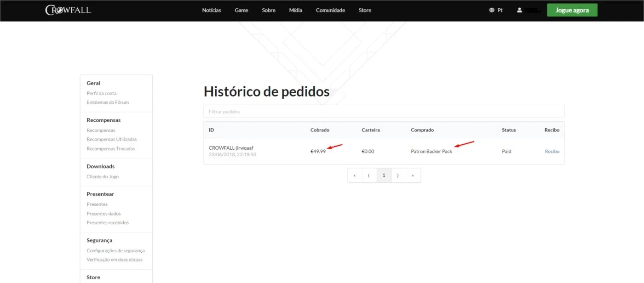
Task: Go to previous page with ‹ button
Action: [x=369, y=175]
